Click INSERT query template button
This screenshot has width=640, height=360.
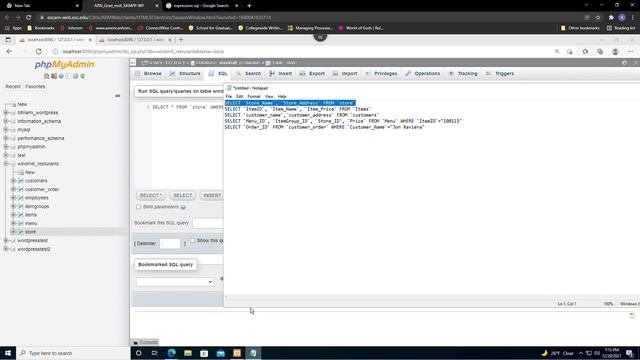(211, 196)
